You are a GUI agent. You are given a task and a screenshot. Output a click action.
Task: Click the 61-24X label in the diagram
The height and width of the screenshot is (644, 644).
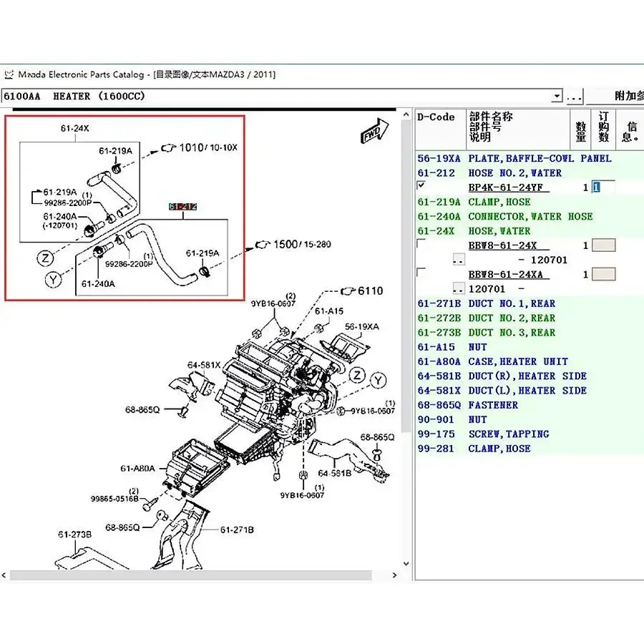[74, 128]
